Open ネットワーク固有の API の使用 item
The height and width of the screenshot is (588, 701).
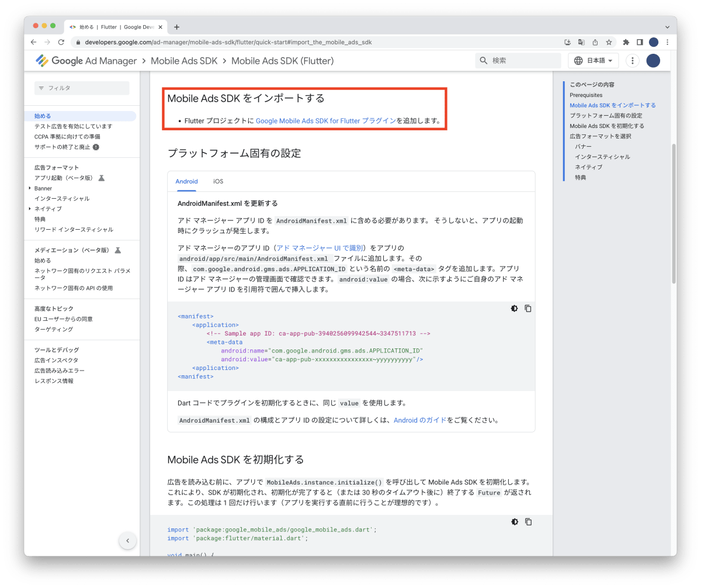(74, 288)
